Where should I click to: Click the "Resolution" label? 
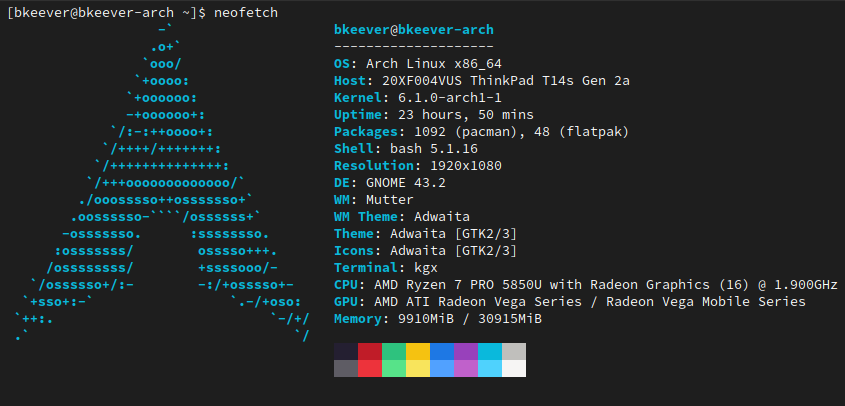pos(374,166)
